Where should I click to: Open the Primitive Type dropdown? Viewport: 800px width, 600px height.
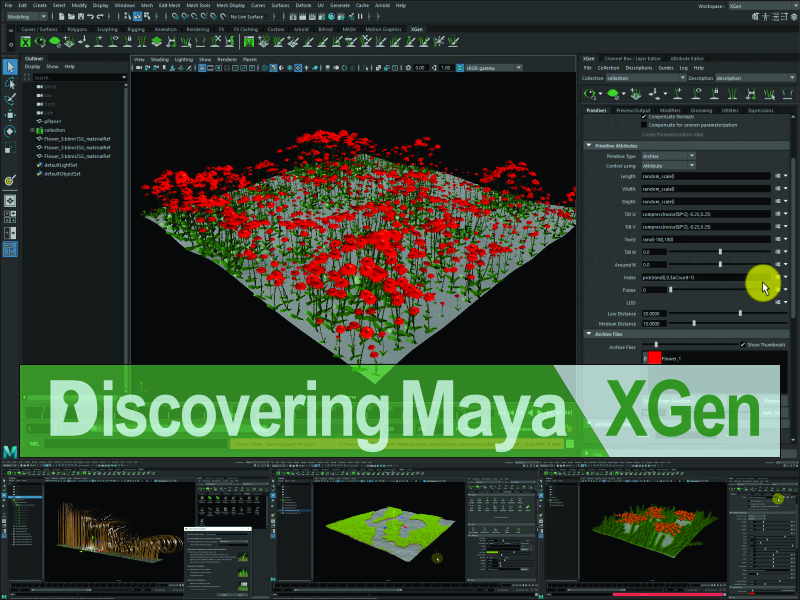[668, 156]
